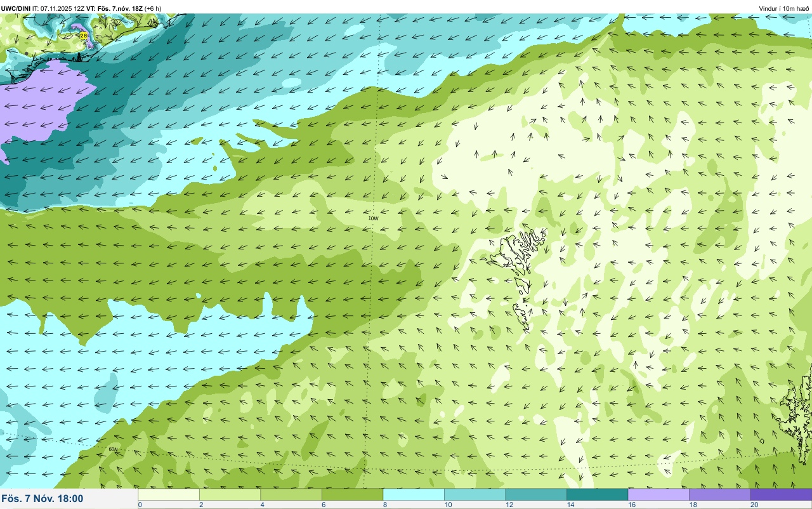Select the 6–8 olive green legend swatch

[352, 494]
